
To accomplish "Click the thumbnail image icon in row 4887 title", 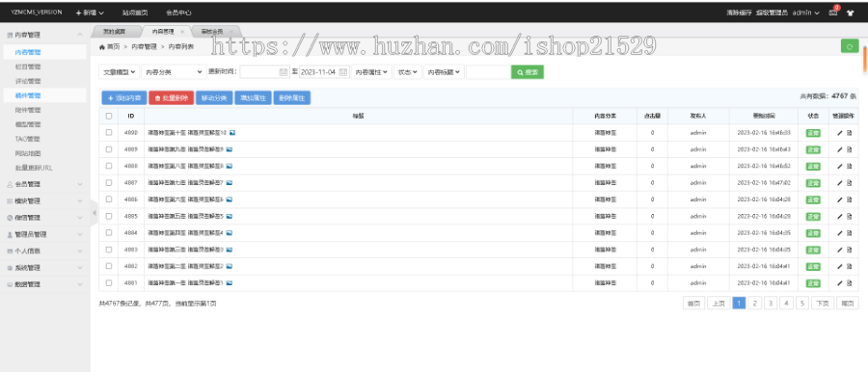I will click(x=229, y=183).
